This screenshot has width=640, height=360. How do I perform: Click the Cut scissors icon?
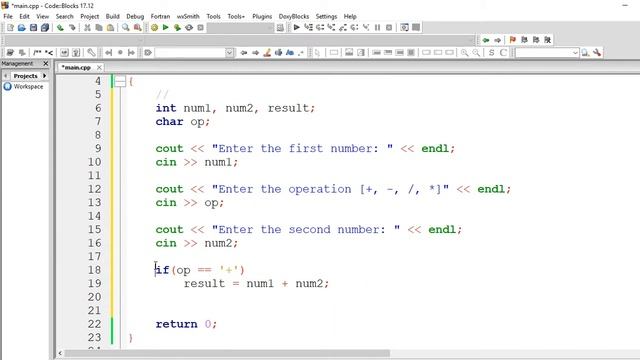(x=87, y=27)
